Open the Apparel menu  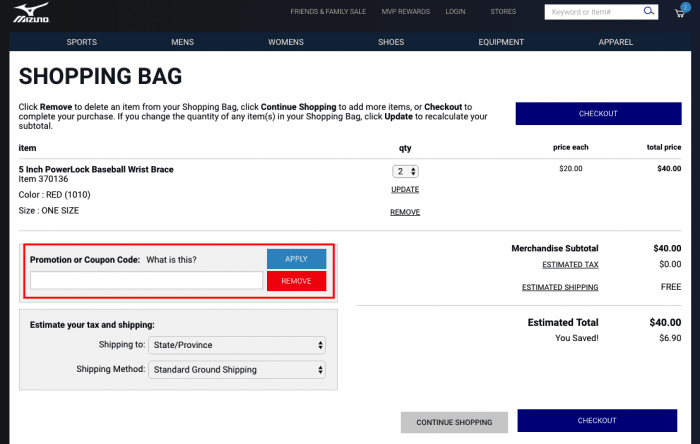616,42
